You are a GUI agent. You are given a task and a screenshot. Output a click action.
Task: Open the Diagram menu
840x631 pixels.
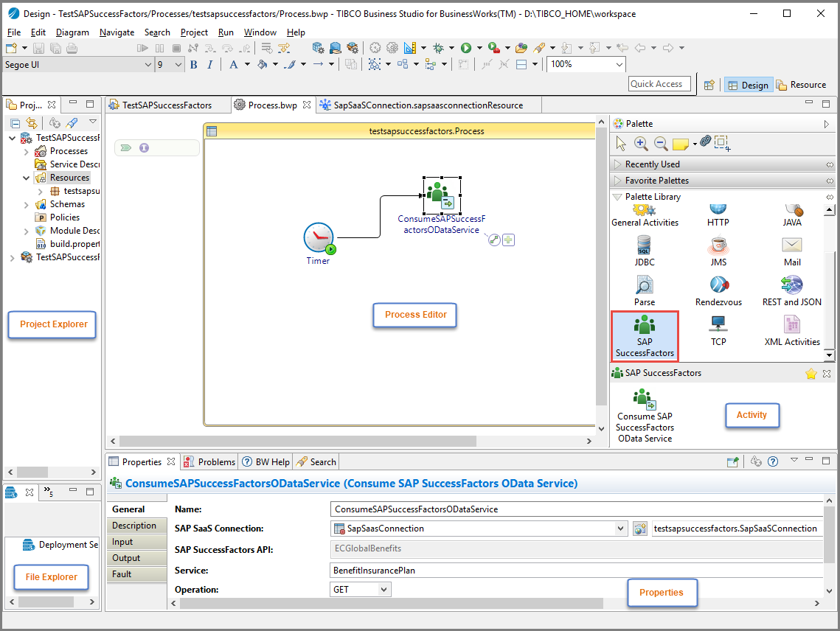72,32
